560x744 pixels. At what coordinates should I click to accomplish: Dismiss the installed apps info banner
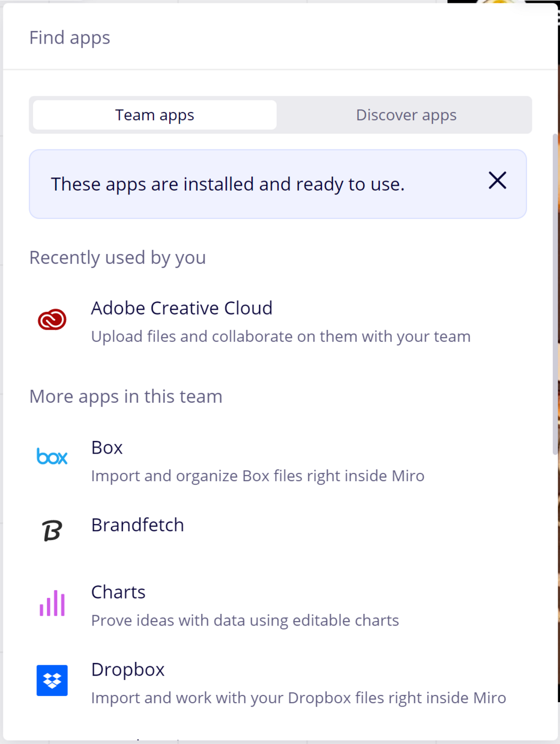497,180
